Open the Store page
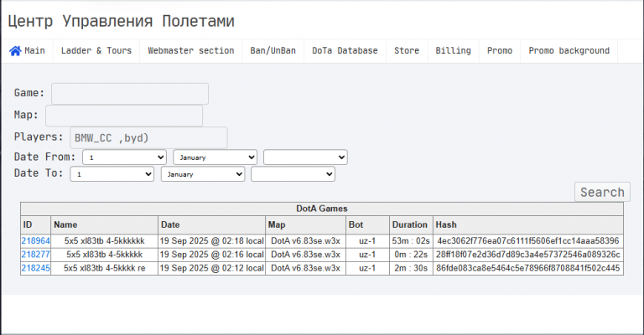 407,51
